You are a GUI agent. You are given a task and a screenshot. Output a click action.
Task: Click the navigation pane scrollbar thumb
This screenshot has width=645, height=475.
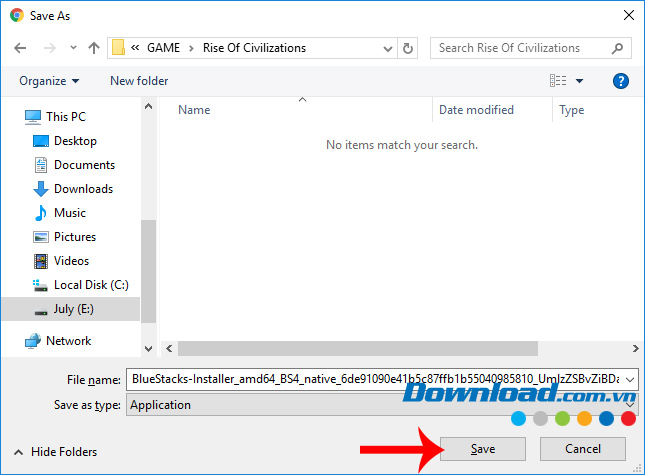click(x=148, y=271)
